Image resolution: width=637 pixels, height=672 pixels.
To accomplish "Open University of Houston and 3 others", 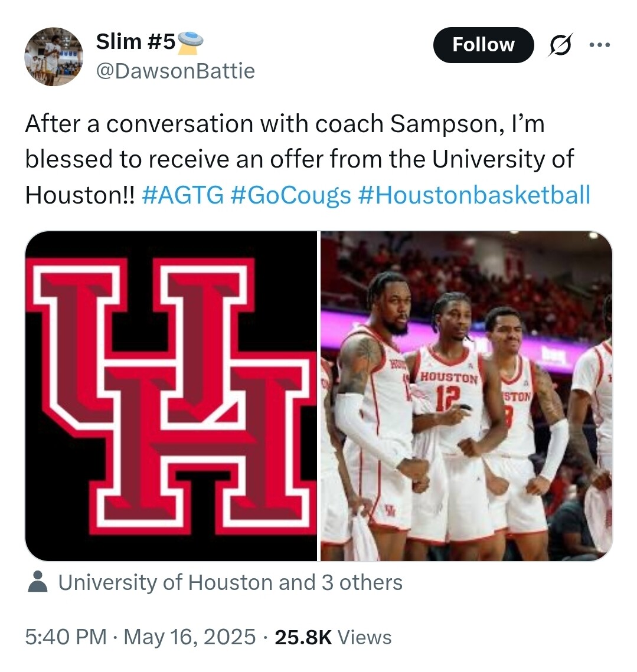I will click(x=230, y=583).
